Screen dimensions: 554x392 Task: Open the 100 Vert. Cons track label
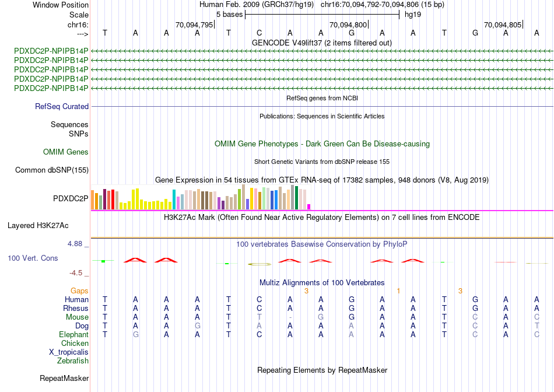[x=33, y=258]
